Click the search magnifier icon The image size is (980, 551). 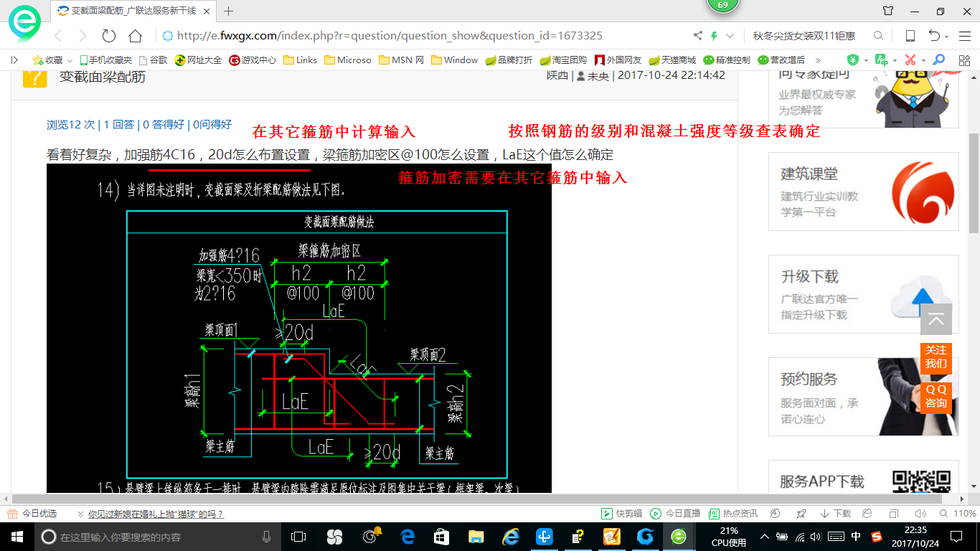pos(878,36)
